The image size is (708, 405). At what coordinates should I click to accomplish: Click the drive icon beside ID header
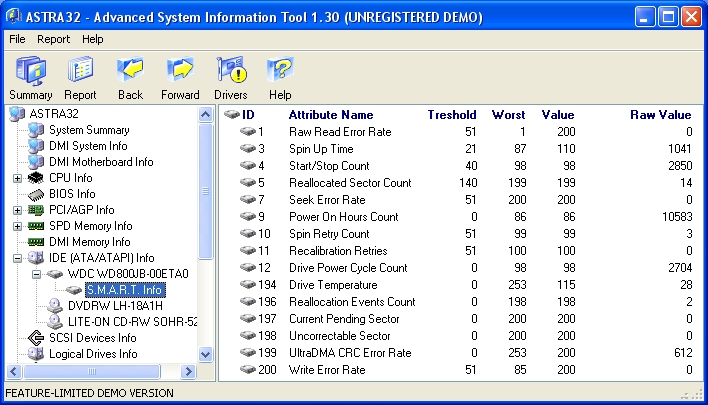coord(232,115)
